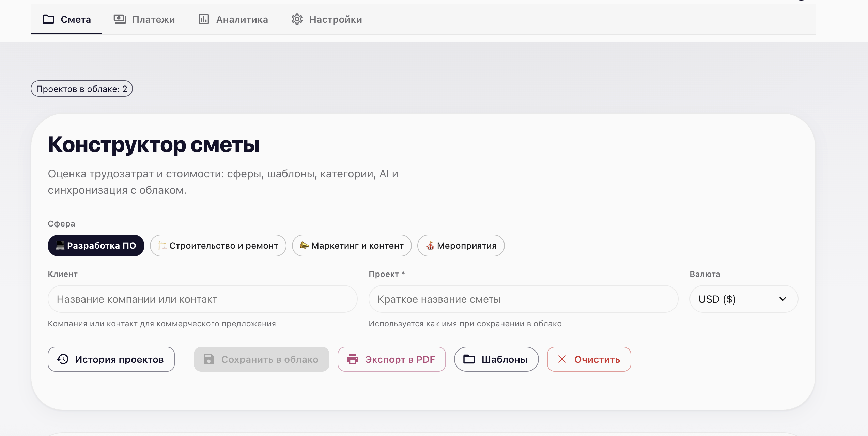Choose the Маркетинг и контент sphere
868x436 pixels.
[352, 246]
